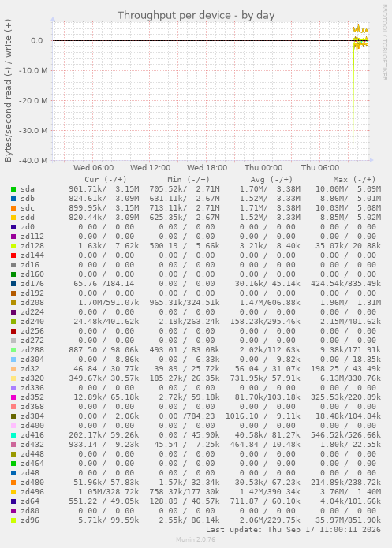The height and width of the screenshot is (548, 392).
Task: Click the 'zd480' device name in the legend
Action: pos(32,483)
